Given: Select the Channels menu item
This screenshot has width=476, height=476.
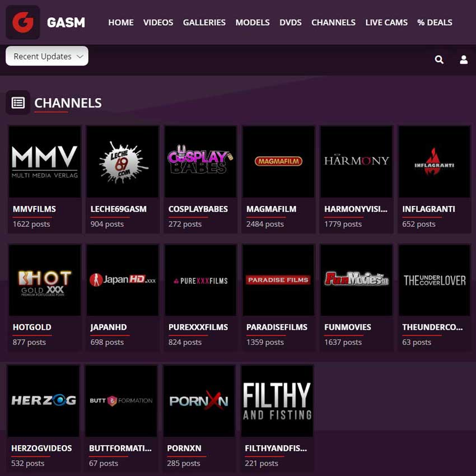Looking at the screenshot, I should 333,22.
